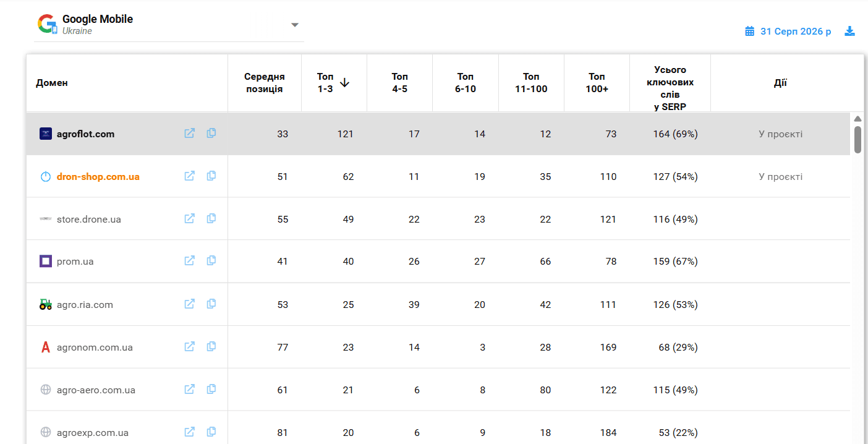This screenshot has height=444, width=868.
Task: Click agroexp.com.ua globe favicon
Action: (x=46, y=432)
